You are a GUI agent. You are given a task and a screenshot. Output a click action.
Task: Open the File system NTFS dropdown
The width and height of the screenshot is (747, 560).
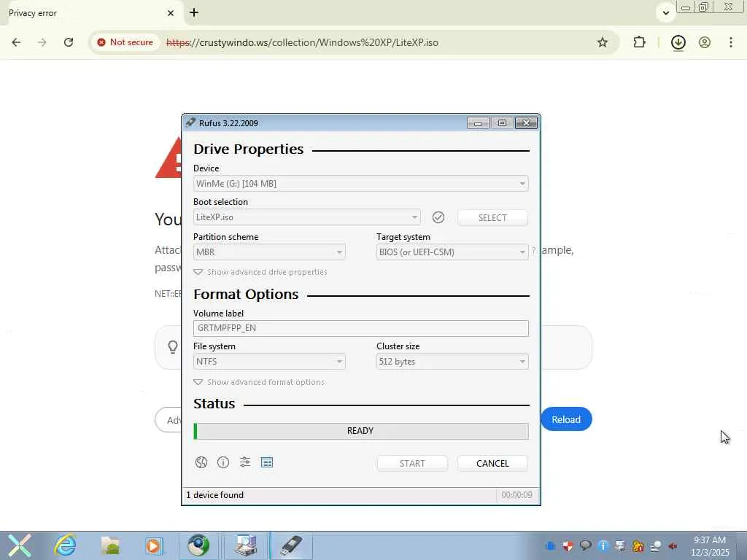pyautogui.click(x=269, y=362)
